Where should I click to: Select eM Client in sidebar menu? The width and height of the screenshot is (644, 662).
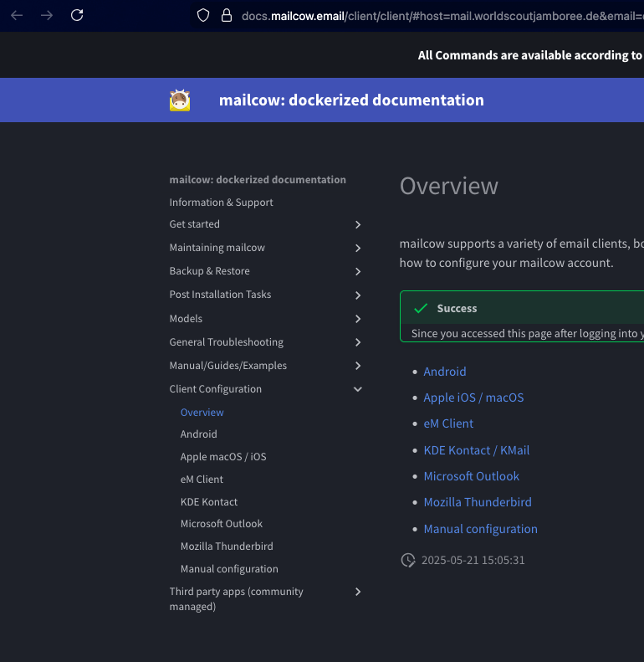pyautogui.click(x=202, y=480)
